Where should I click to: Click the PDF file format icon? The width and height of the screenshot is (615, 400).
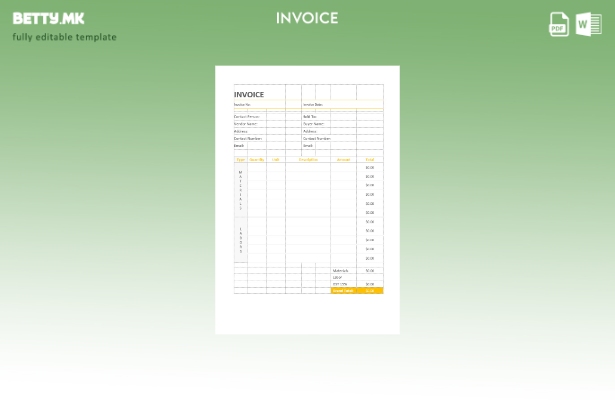[559, 24]
